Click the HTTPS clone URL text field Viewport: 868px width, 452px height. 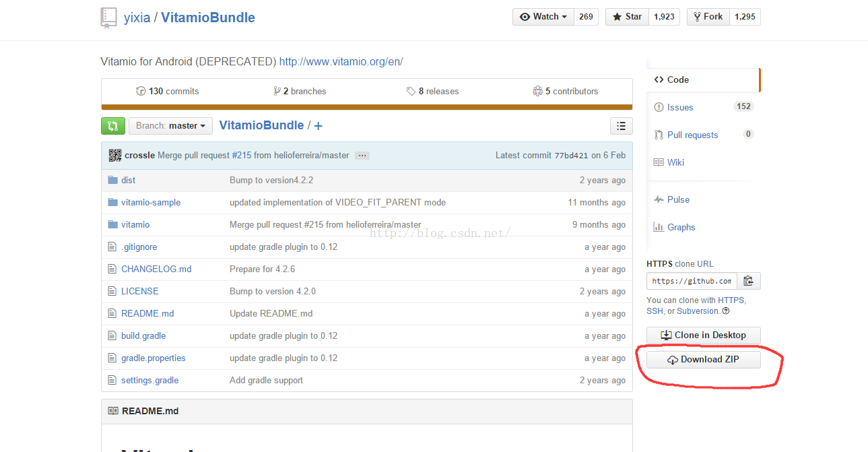coord(692,281)
